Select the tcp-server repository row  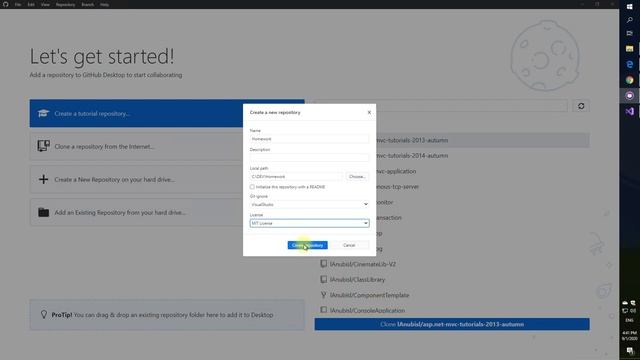pyautogui.click(x=452, y=187)
